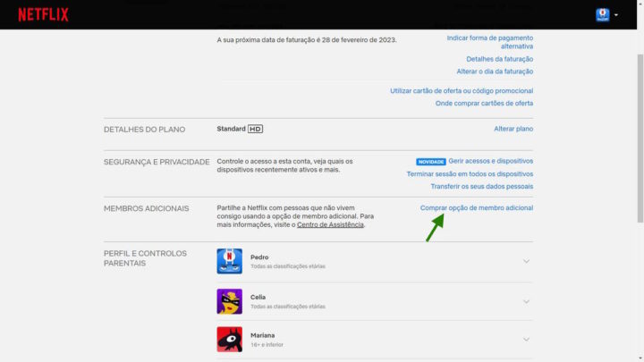The width and height of the screenshot is (644, 362).
Task: Select the Pedro profile name
Action: pos(259,257)
